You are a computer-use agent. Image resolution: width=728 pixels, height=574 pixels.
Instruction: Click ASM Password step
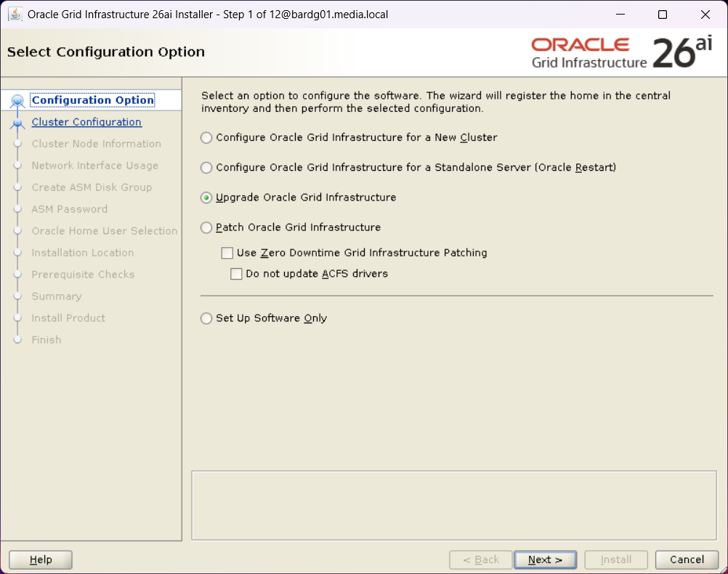pyautogui.click(x=69, y=209)
